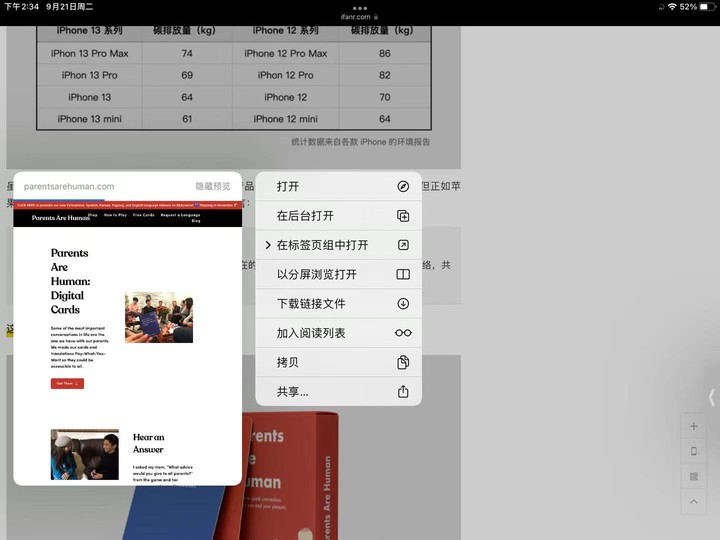The height and width of the screenshot is (540, 720).
Task: Tap the compass icon beside 打开
Action: tap(403, 187)
